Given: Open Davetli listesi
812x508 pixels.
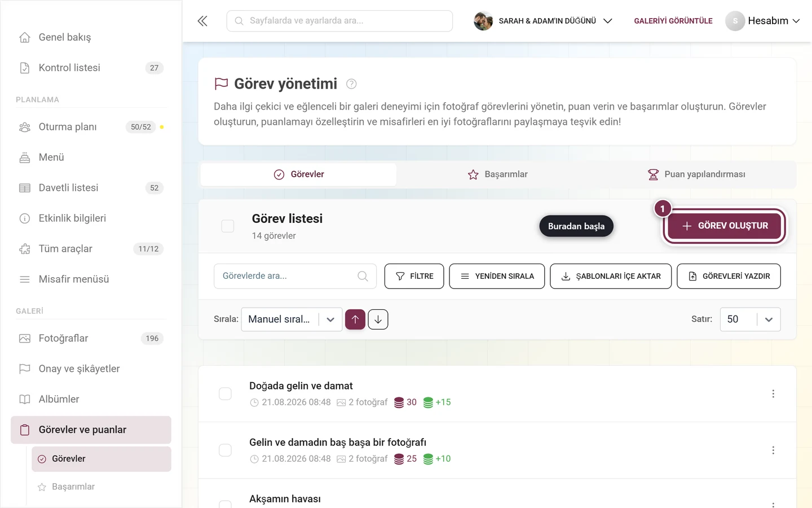Looking at the screenshot, I should 91,188.
